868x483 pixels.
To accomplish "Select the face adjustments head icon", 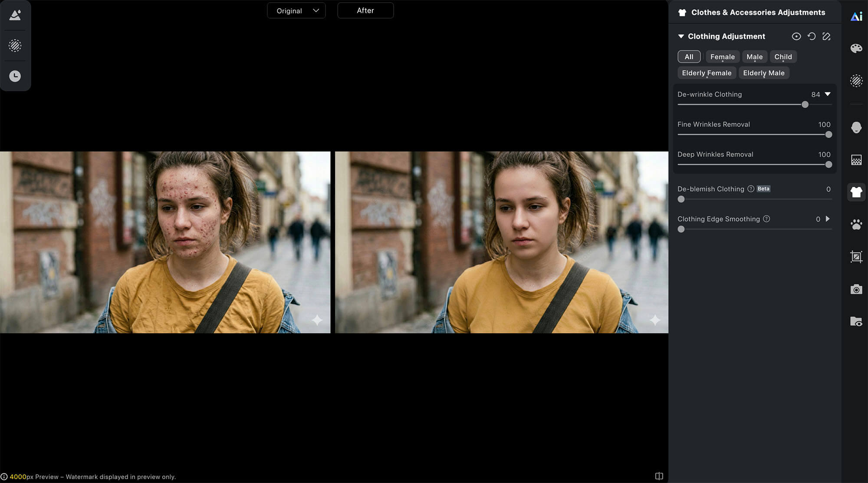I will click(x=856, y=127).
